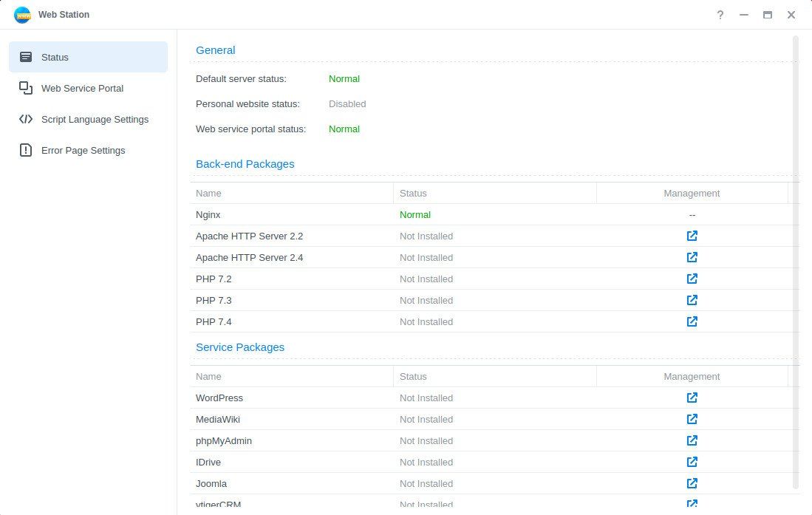Open PHP 7.3 package management link

(x=692, y=301)
